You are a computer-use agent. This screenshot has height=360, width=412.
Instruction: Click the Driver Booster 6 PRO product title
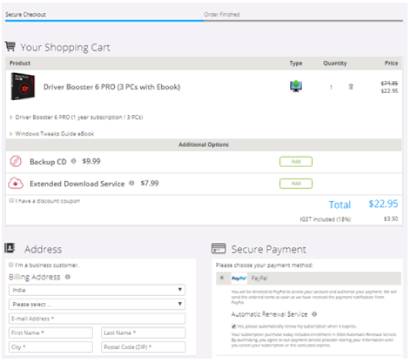112,87
